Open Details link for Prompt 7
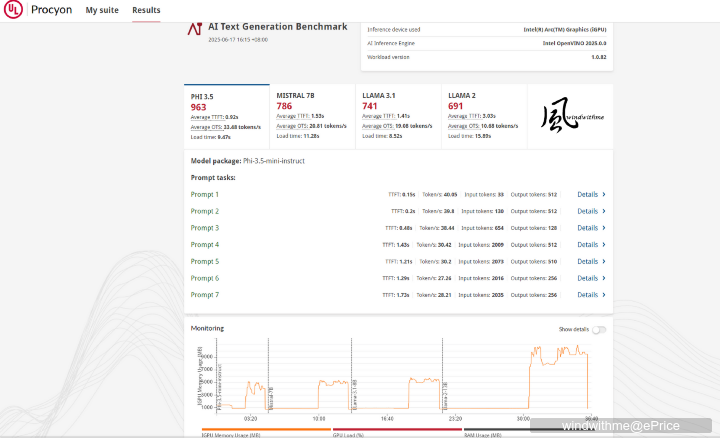 pos(590,295)
